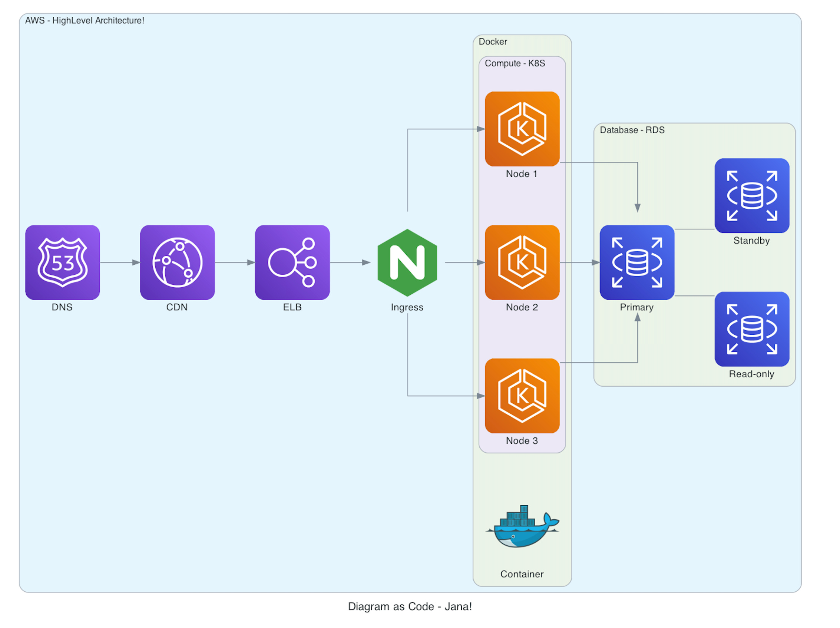
Task: Click the 'Compute - K8S' cluster label
Action: (515, 63)
